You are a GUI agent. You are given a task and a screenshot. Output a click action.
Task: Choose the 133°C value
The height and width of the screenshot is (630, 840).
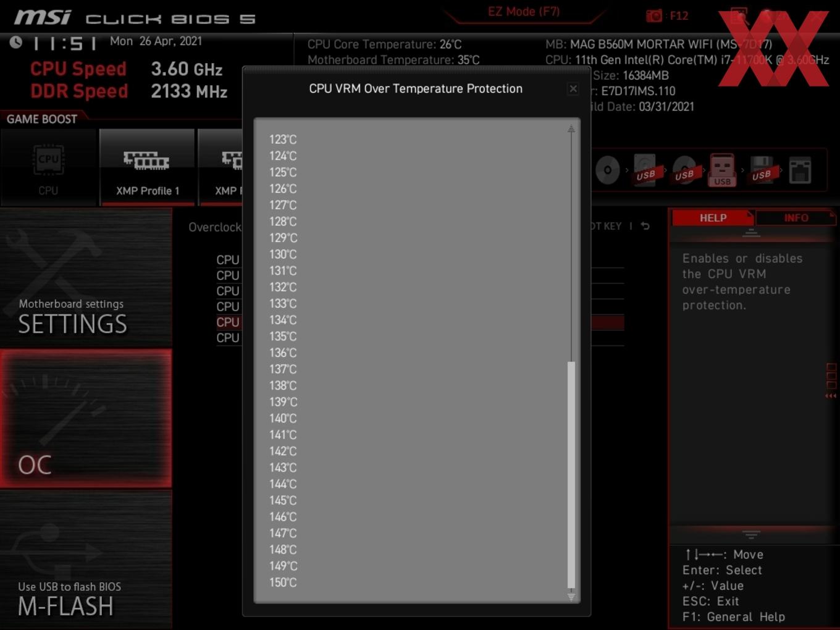click(283, 304)
